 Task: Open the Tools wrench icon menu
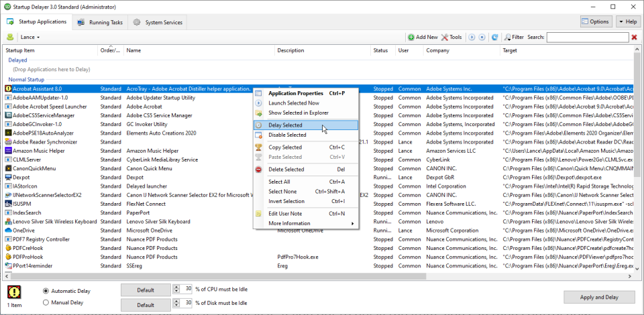pyautogui.click(x=445, y=38)
